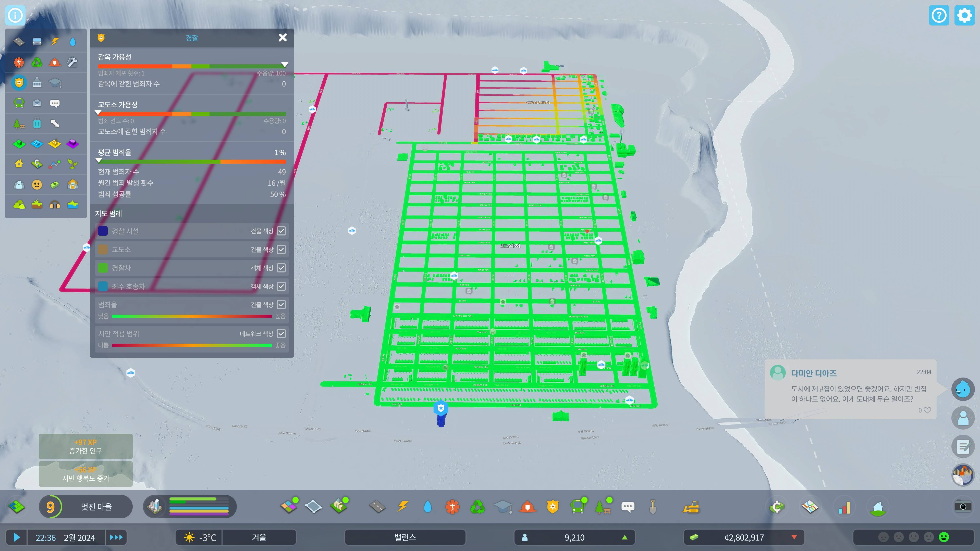This screenshot has width=980, height=551.
Task: Click the fire rescue build icon
Action: point(527,507)
